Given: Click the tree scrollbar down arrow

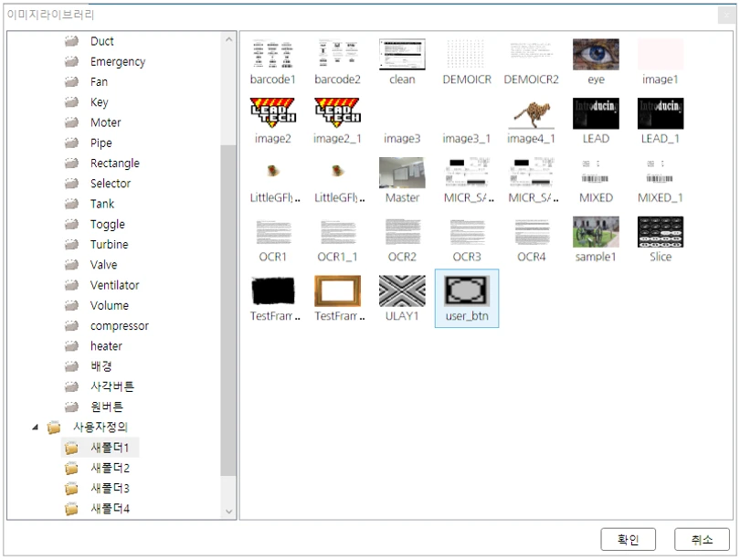Looking at the screenshot, I should (229, 512).
